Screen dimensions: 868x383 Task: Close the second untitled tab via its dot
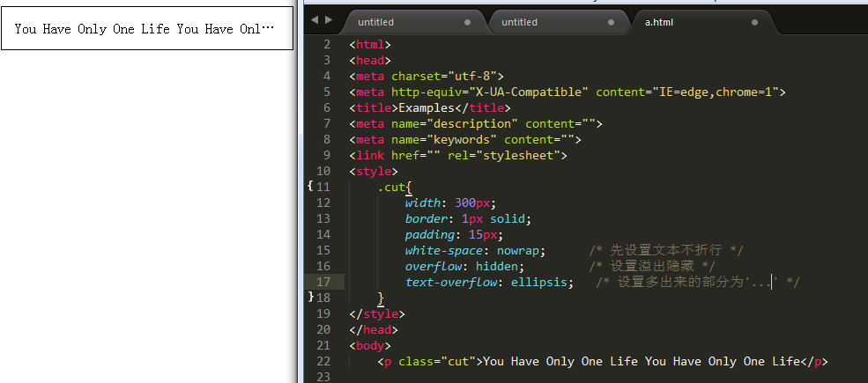pos(612,23)
